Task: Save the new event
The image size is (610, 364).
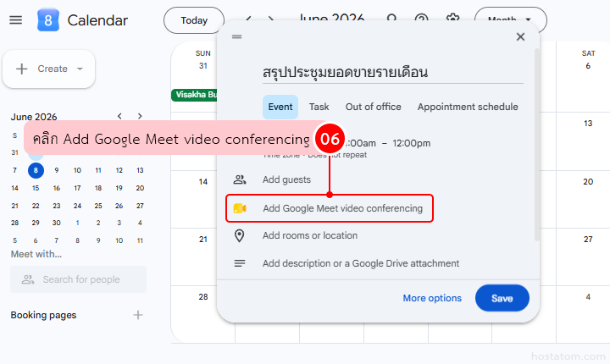Action: 502,298
